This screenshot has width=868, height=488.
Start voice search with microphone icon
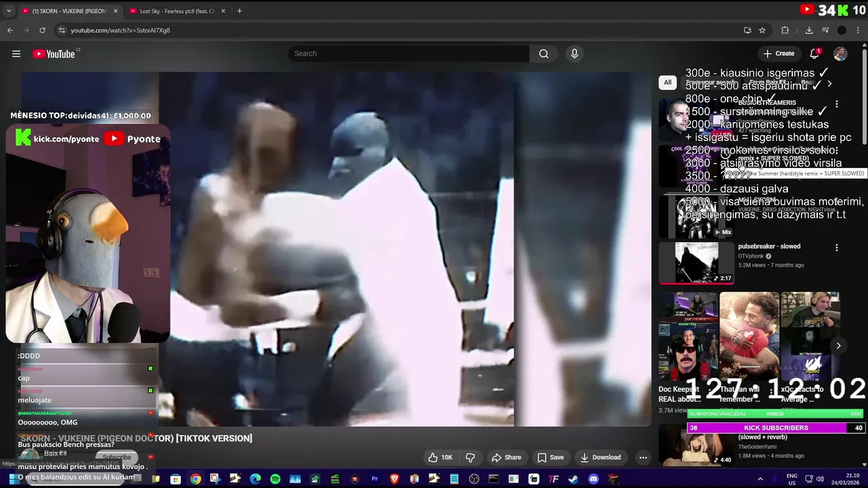(574, 54)
